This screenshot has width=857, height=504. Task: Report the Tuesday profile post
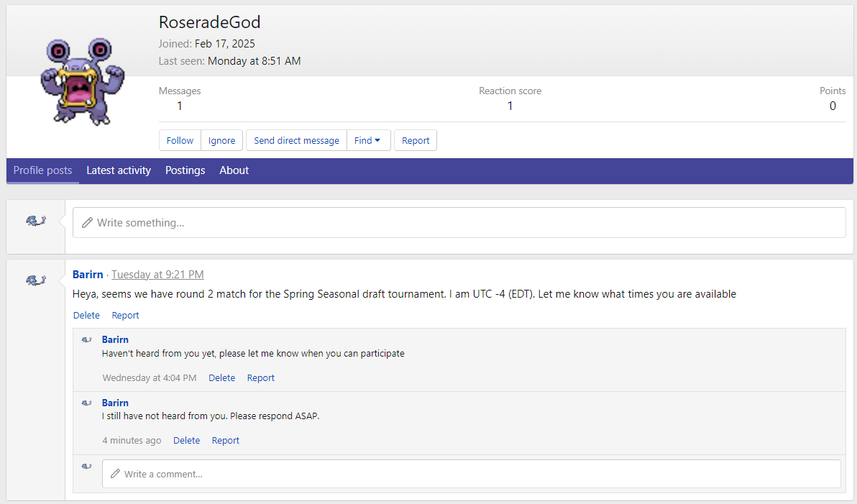pos(125,316)
